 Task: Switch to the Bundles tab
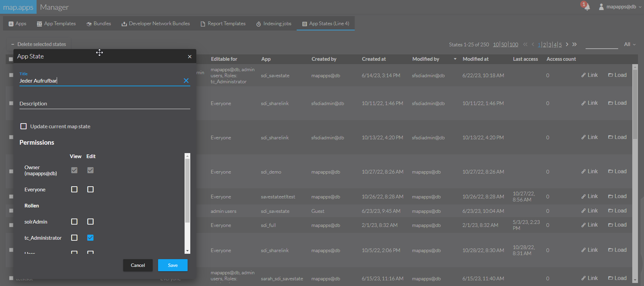[99, 23]
